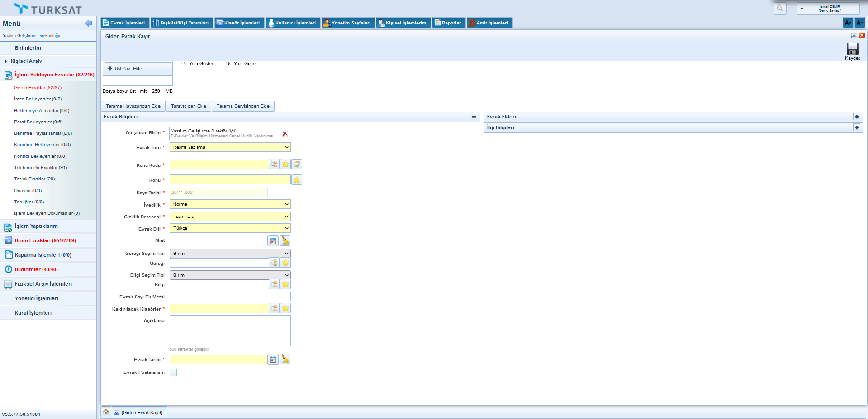Switch to Tarayıcıdan Ekle tab
The height and width of the screenshot is (419, 868).
tap(189, 106)
